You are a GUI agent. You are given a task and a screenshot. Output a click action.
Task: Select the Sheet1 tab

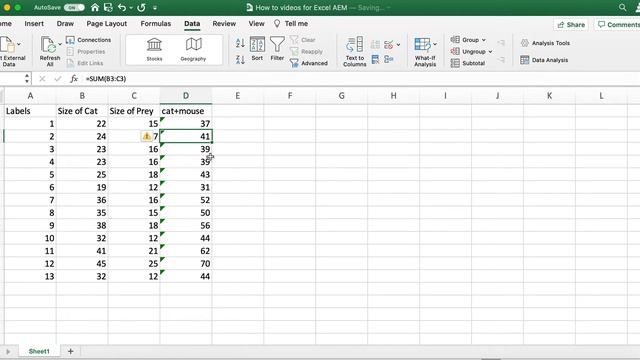coord(39,351)
